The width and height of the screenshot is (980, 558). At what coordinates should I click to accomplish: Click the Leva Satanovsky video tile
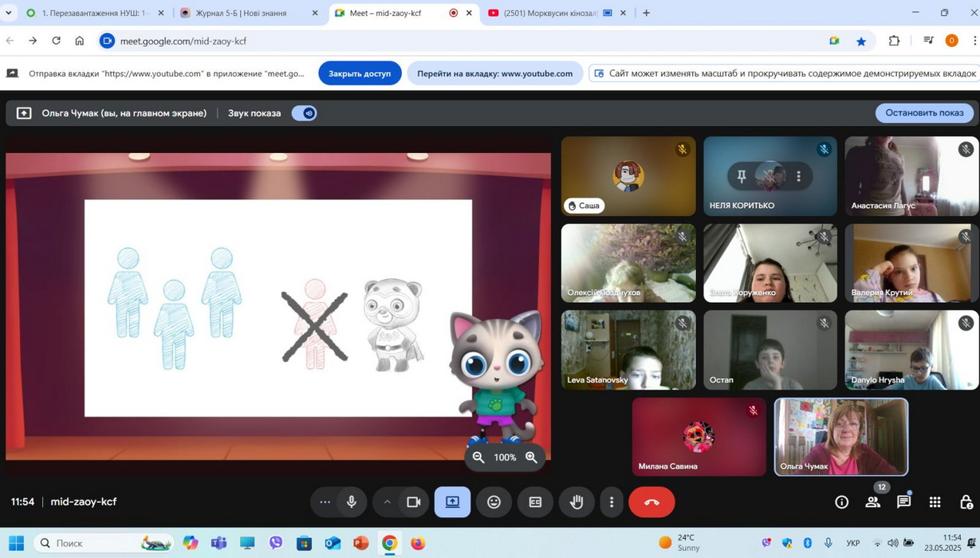628,350
